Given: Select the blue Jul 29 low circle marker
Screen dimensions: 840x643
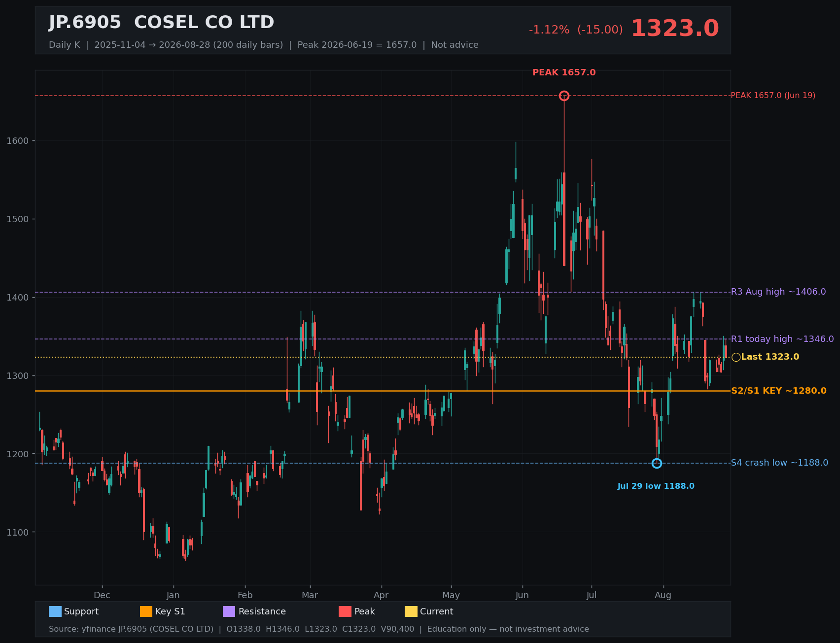Looking at the screenshot, I should (657, 463).
